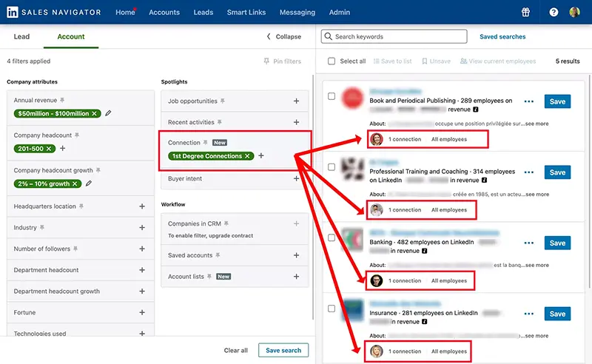Click the Pin filters button

pos(283,61)
